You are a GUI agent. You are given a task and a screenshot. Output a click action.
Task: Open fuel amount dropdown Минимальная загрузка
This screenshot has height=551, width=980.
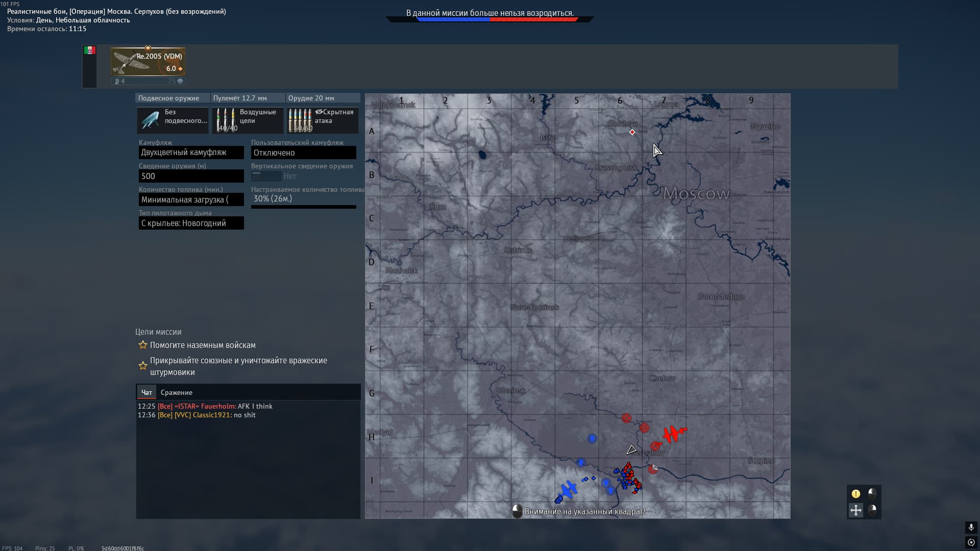coord(191,199)
